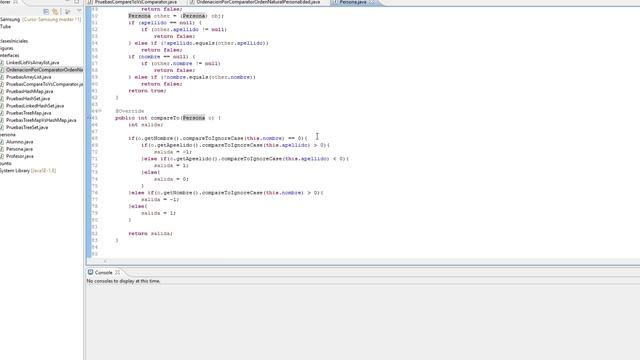Click the 'return salida;' statement
This screenshot has height=360, width=640.
pyautogui.click(x=151, y=233)
